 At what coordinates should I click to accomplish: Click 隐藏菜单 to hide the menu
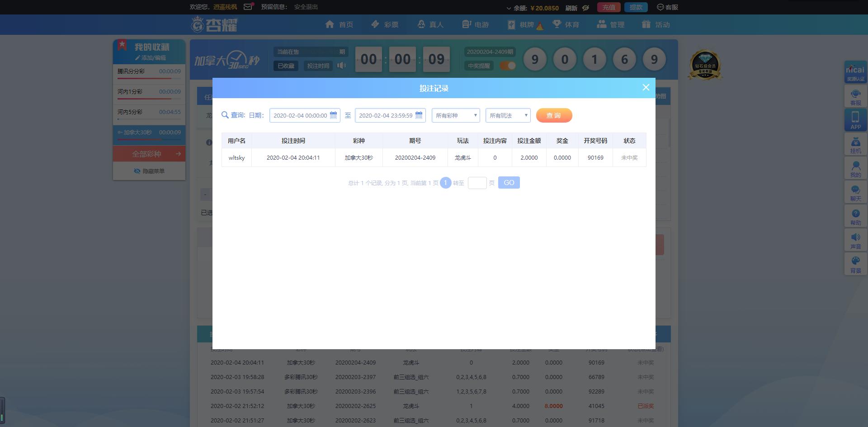pos(149,171)
